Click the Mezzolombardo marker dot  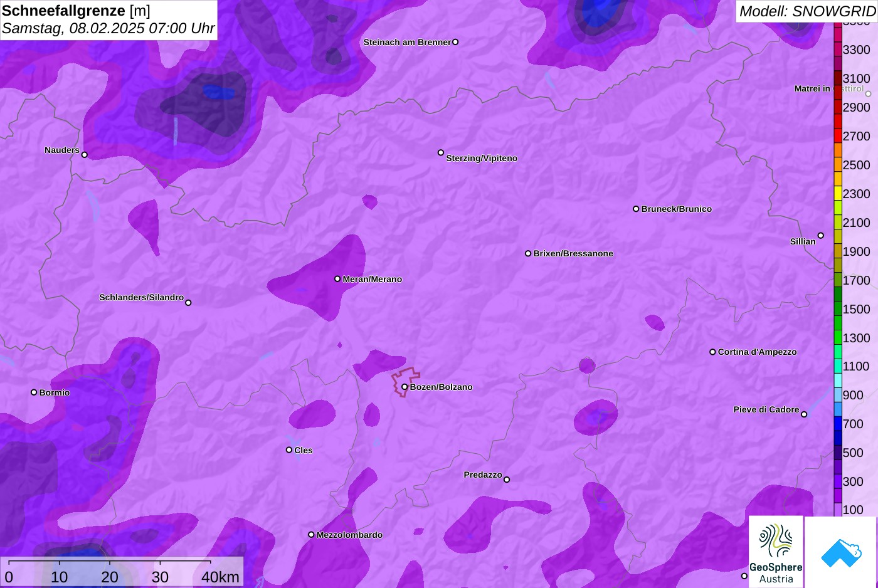point(311,535)
